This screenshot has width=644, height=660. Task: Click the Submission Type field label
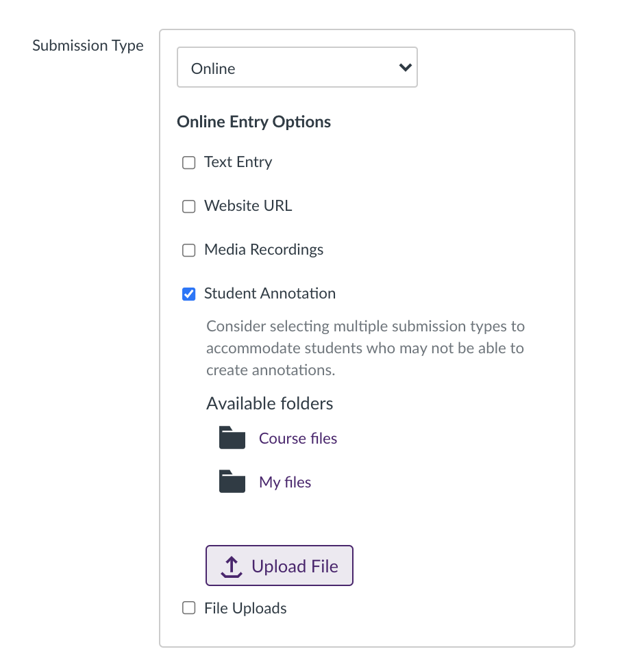pyautogui.click(x=88, y=46)
